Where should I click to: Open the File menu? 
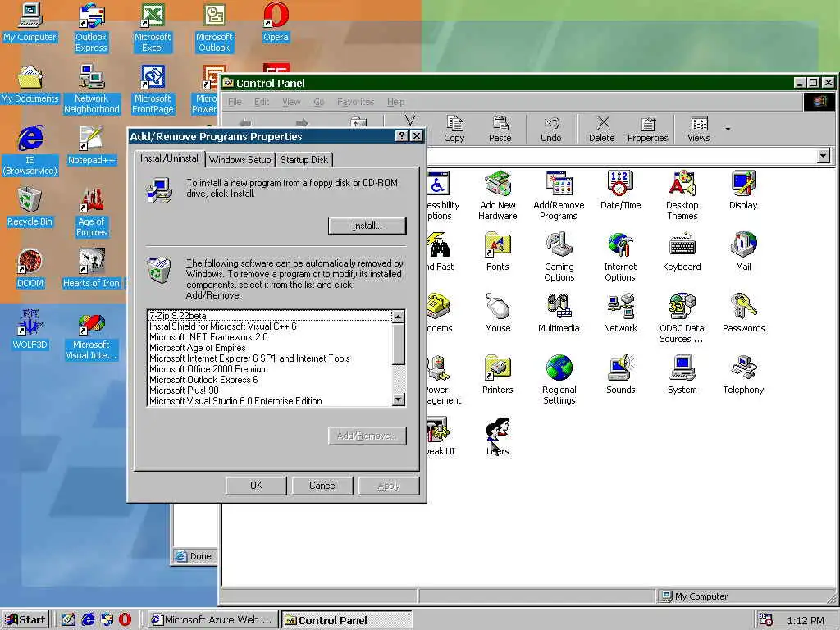(235, 102)
